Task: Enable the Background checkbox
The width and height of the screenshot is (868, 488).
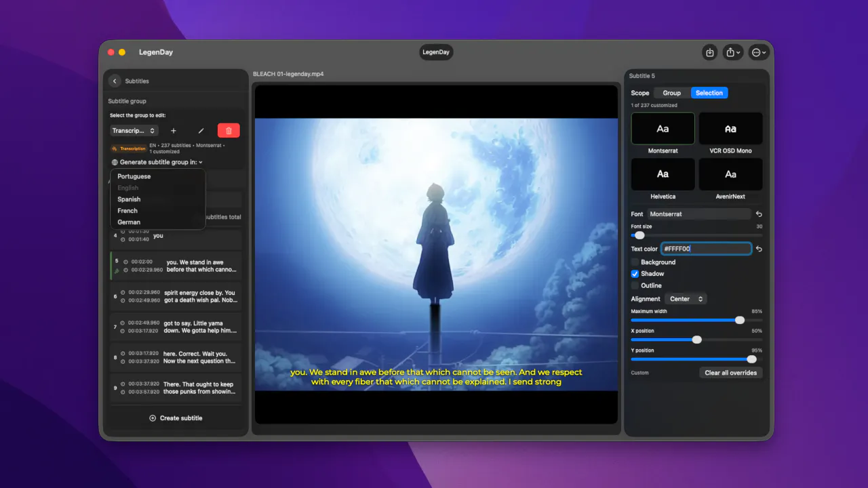Action: [635, 262]
